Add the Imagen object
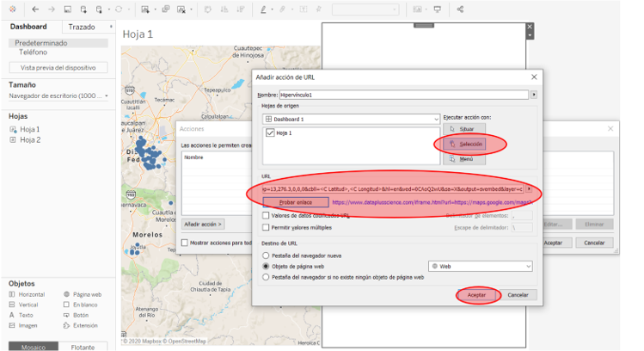Screen dimensions: 644x351 [x=23, y=325]
